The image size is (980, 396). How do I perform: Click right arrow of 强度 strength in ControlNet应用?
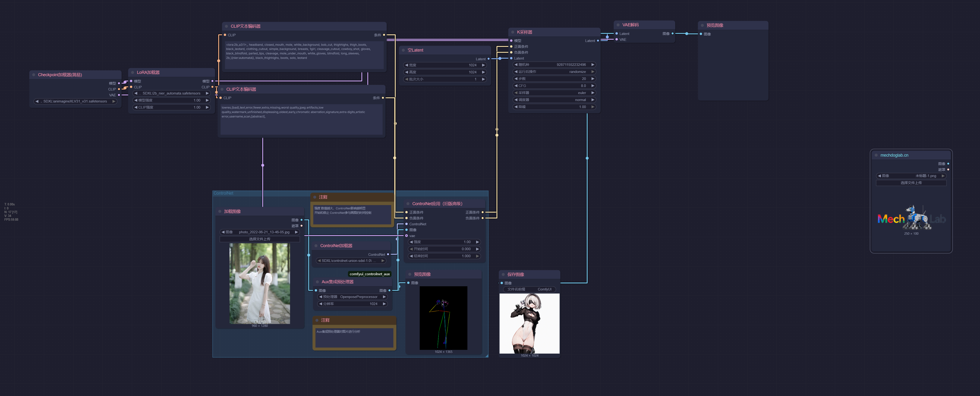click(x=477, y=242)
